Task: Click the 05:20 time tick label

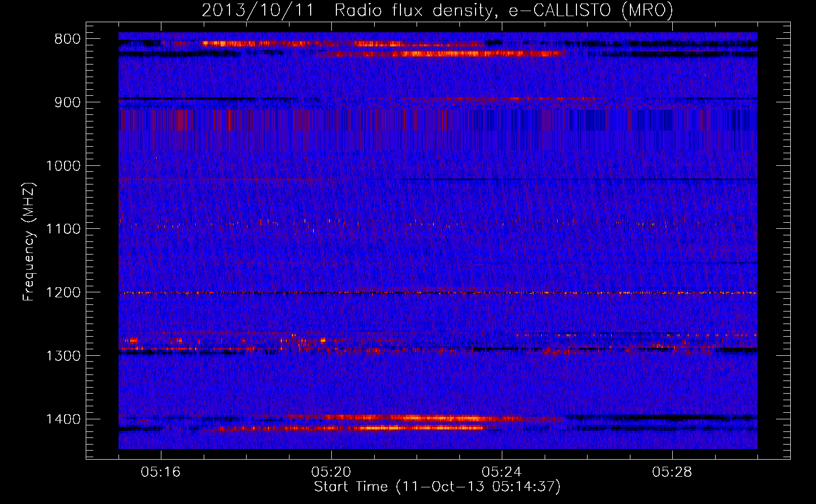Action: pos(331,472)
